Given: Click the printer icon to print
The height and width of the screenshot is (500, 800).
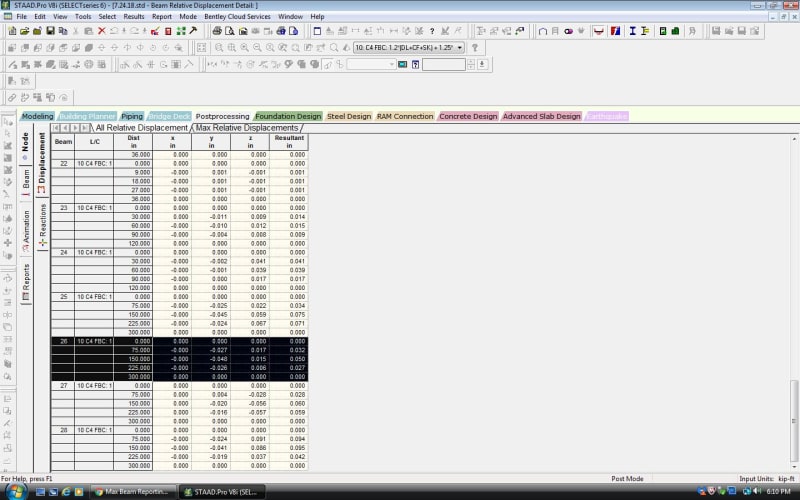Looking at the screenshot, I should (x=217, y=31).
